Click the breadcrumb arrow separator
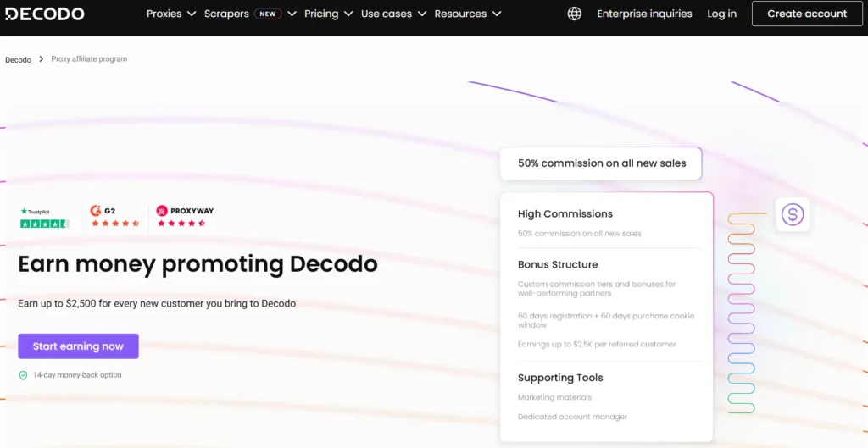This screenshot has height=448, width=868. point(41,59)
